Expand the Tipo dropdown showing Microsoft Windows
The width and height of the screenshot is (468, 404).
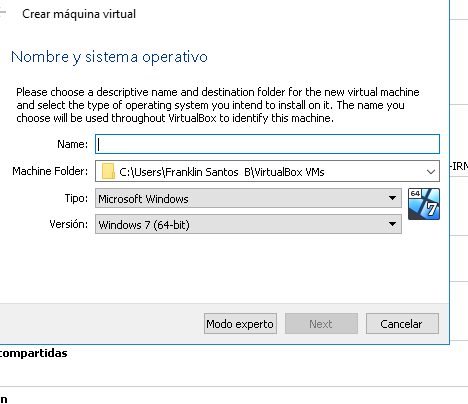click(248, 198)
